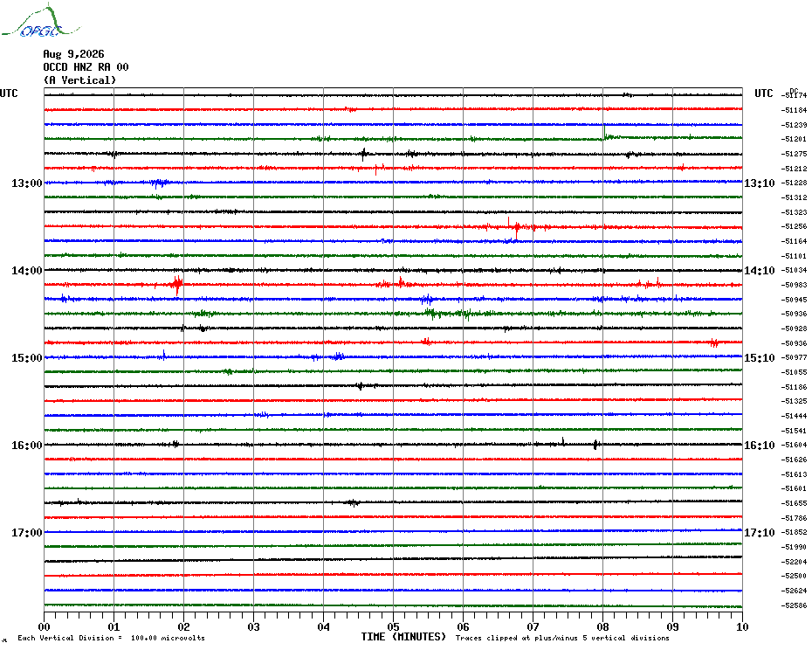812x650 pixels.
Task: Click the 'Traces clipped at plus/minus 5 vertical divisions' note
Action: [562, 638]
